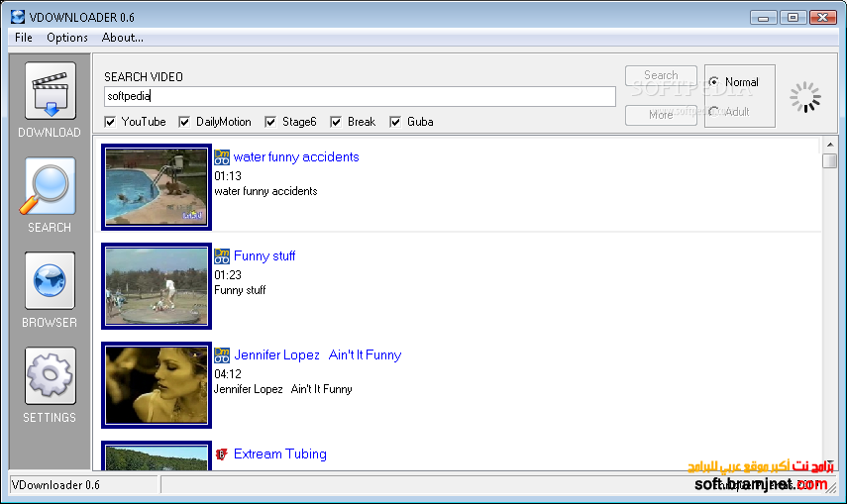The height and width of the screenshot is (504, 847).
Task: Open the File menu
Action: pyautogui.click(x=24, y=38)
